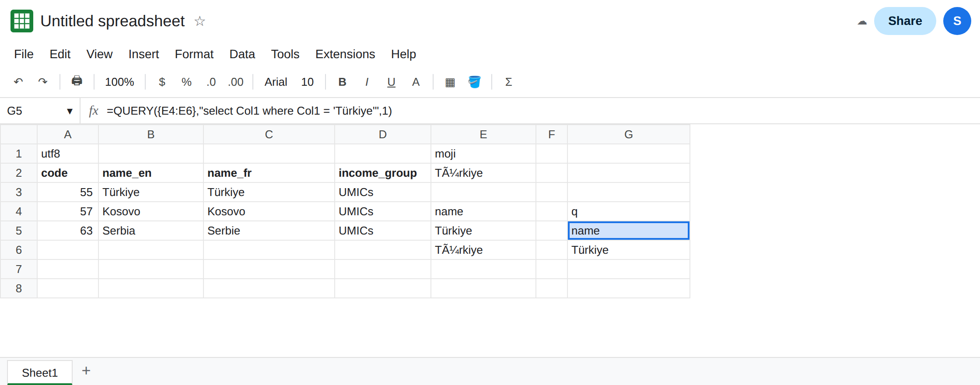This screenshot has height=385, width=980.
Task: Add a new sheet with plus button
Action: coord(86,371)
